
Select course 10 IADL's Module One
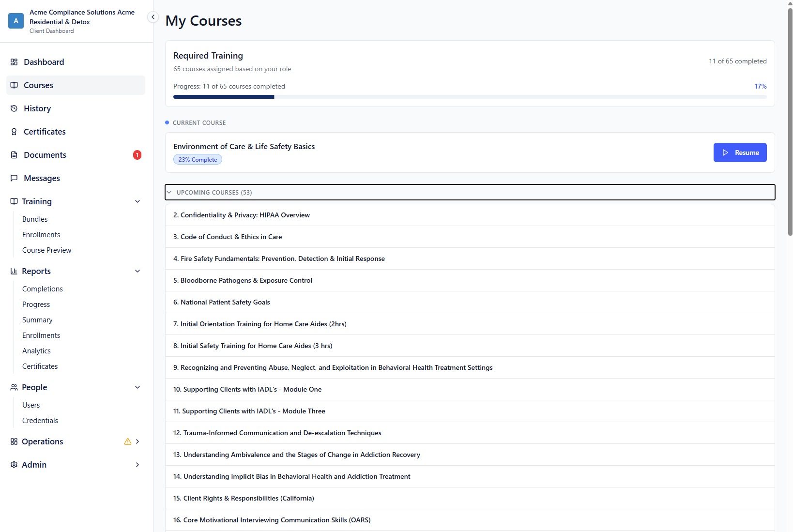coord(470,389)
